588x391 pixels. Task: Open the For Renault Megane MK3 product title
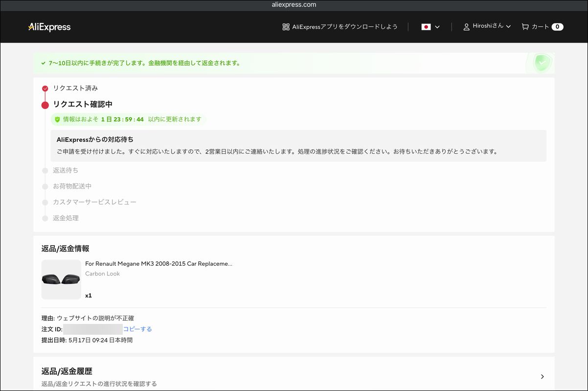pos(158,264)
